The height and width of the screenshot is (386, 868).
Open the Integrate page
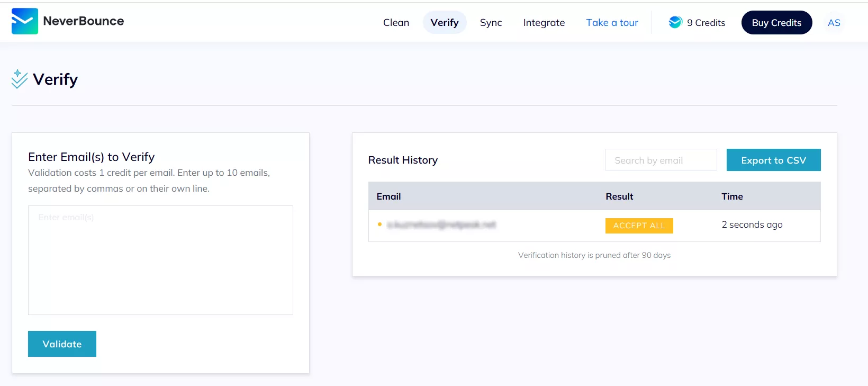(x=544, y=23)
